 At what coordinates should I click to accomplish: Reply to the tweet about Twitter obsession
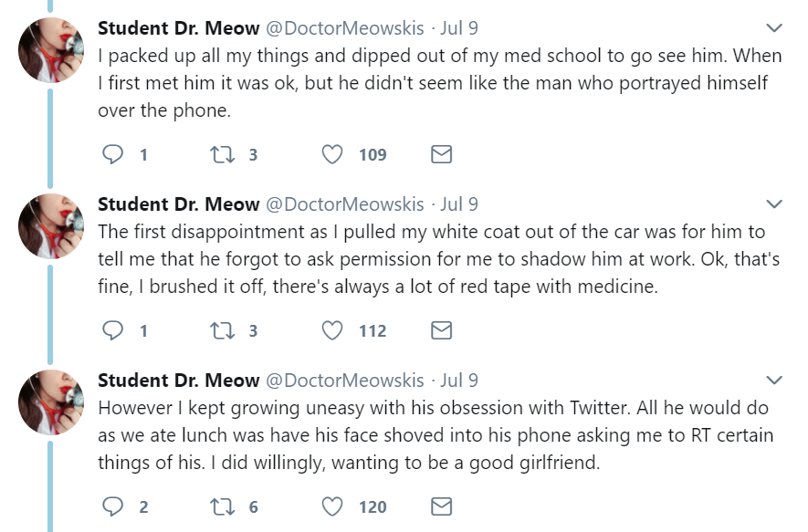(x=111, y=506)
